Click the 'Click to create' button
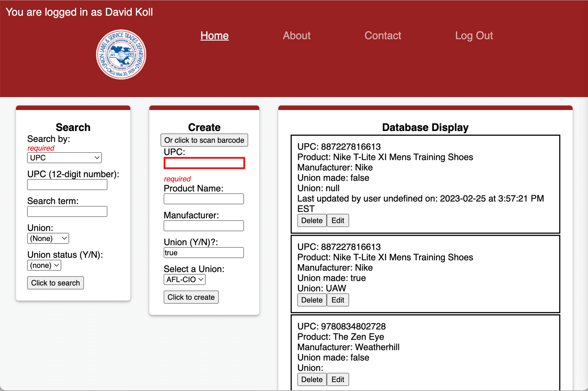The image size is (588, 391). (x=191, y=297)
